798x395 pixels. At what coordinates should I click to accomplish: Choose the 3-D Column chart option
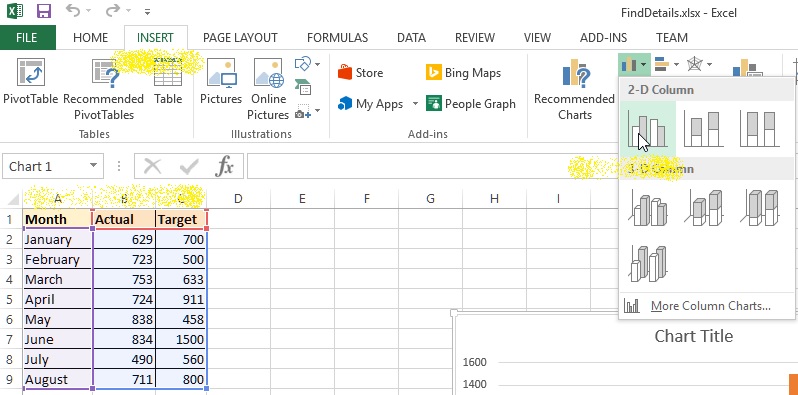(648, 263)
